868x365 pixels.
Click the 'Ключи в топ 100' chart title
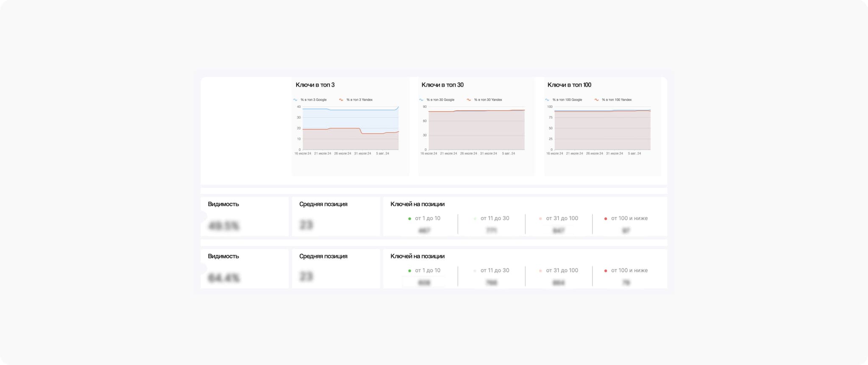click(569, 85)
